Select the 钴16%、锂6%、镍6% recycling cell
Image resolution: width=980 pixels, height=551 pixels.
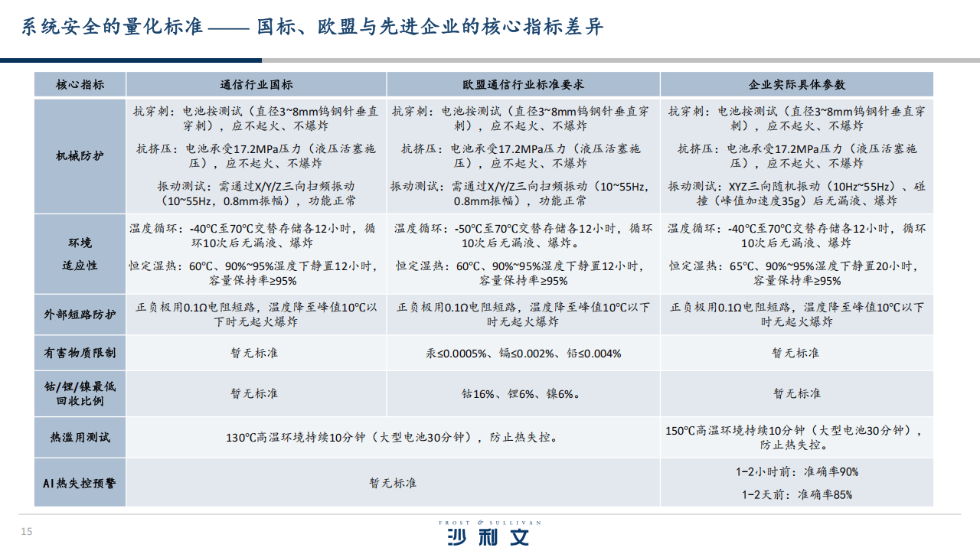(523, 394)
